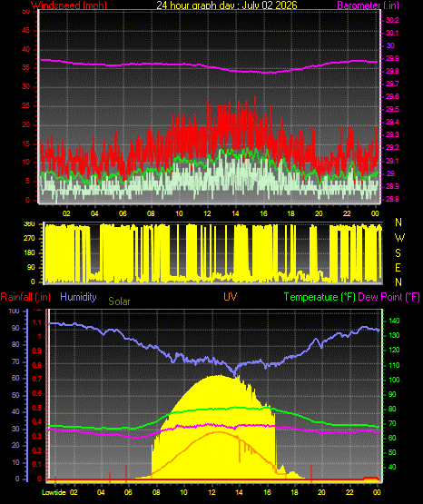The image size is (423, 504).
Task: Click the Lowtide label on bottom axis
Action: (54, 492)
